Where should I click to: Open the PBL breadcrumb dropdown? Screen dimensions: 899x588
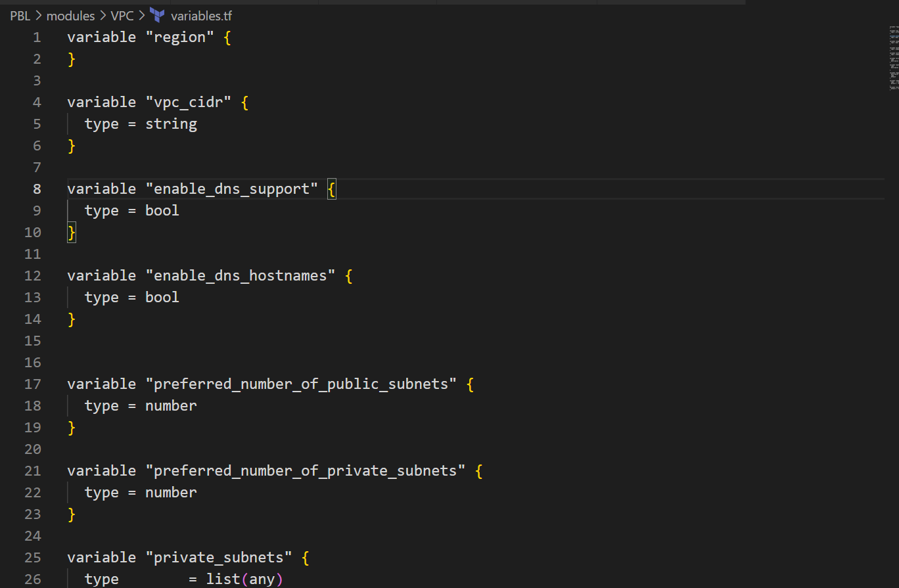point(20,15)
